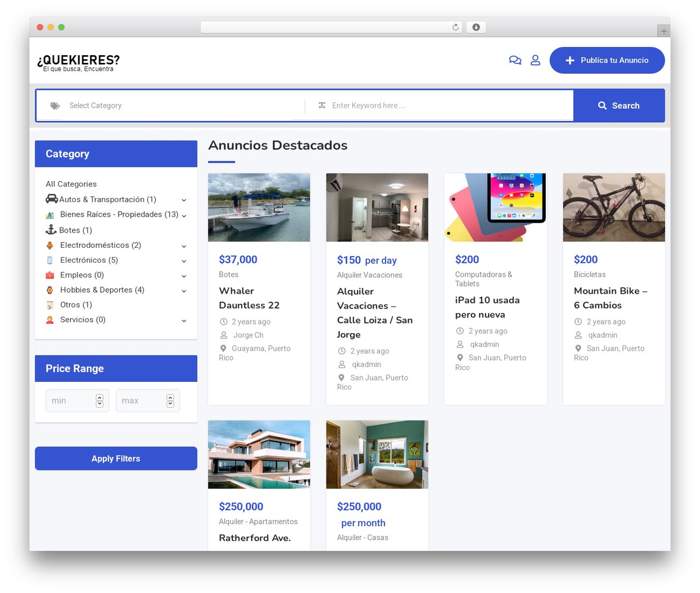
Task: Click the Bicicletas category label
Action: click(x=590, y=274)
